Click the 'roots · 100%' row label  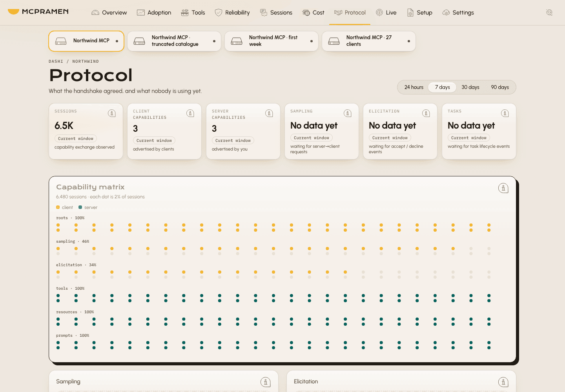tap(70, 218)
